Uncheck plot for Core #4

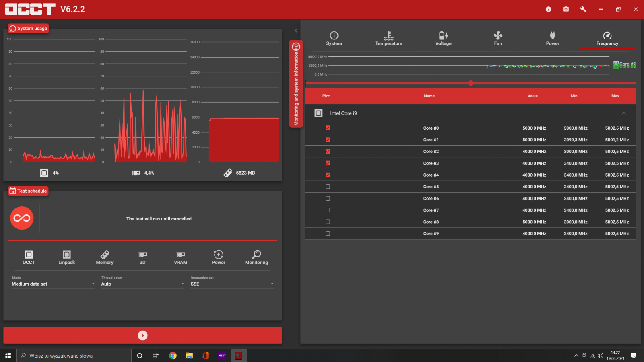[x=328, y=175]
